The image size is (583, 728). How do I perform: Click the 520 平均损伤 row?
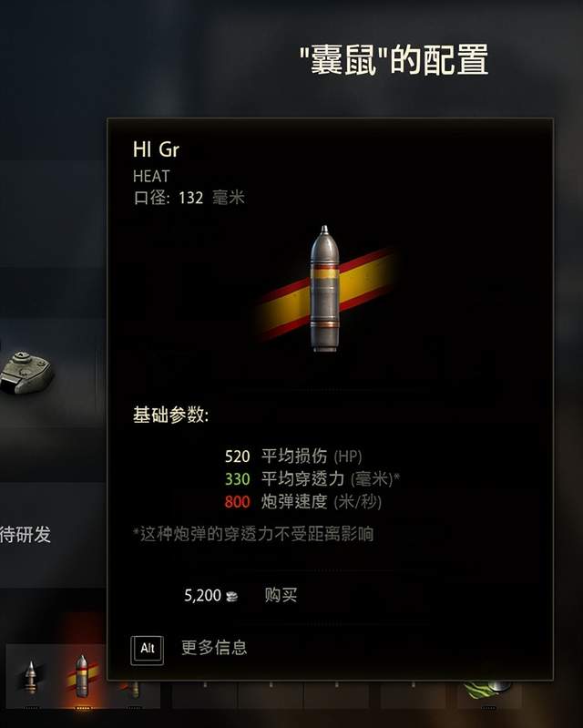pyautogui.click(x=293, y=456)
